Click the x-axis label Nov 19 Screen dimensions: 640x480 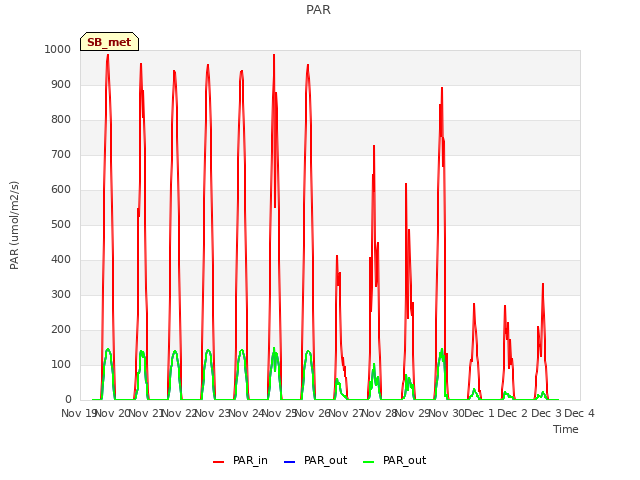(x=78, y=413)
